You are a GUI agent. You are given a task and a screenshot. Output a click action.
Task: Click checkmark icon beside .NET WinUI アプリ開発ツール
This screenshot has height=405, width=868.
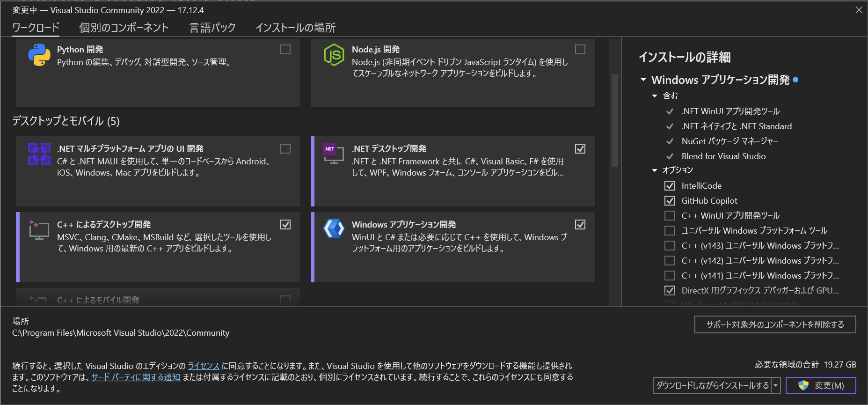[x=670, y=111]
